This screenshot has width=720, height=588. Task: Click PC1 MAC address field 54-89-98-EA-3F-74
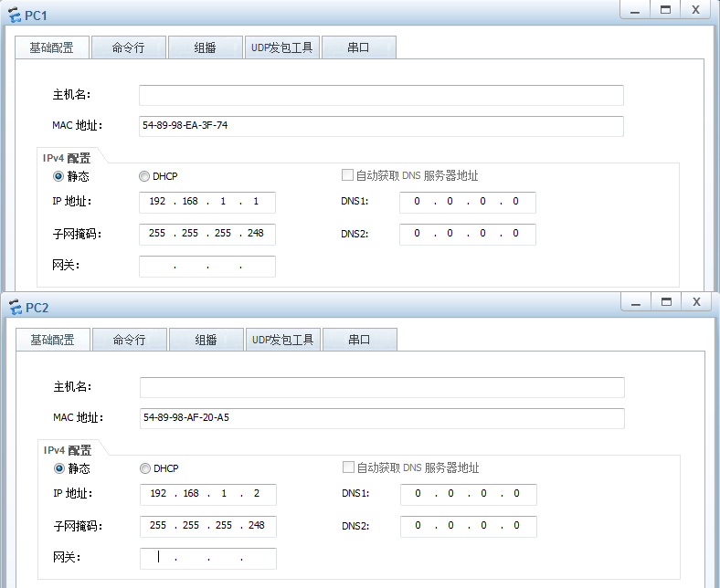pyautogui.click(x=381, y=126)
